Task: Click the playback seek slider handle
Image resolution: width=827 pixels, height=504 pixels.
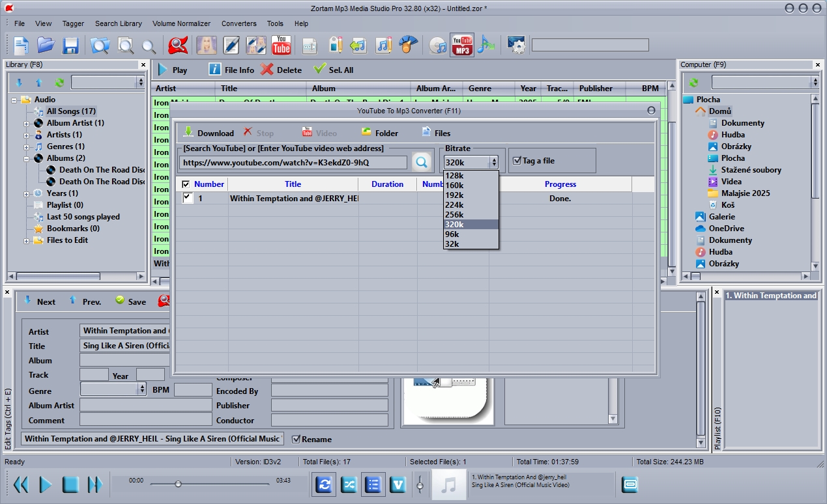Action: click(178, 484)
